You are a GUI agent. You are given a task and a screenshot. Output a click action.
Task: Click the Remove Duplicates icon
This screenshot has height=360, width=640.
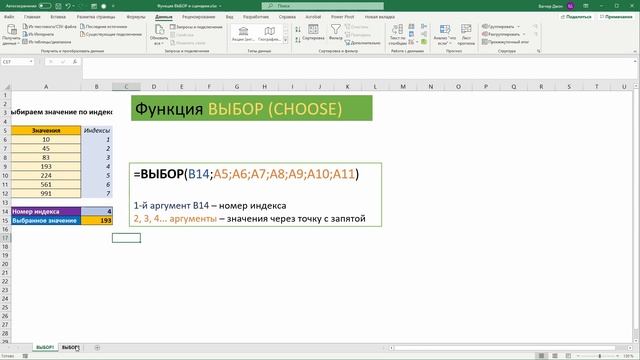[x=411, y=34]
